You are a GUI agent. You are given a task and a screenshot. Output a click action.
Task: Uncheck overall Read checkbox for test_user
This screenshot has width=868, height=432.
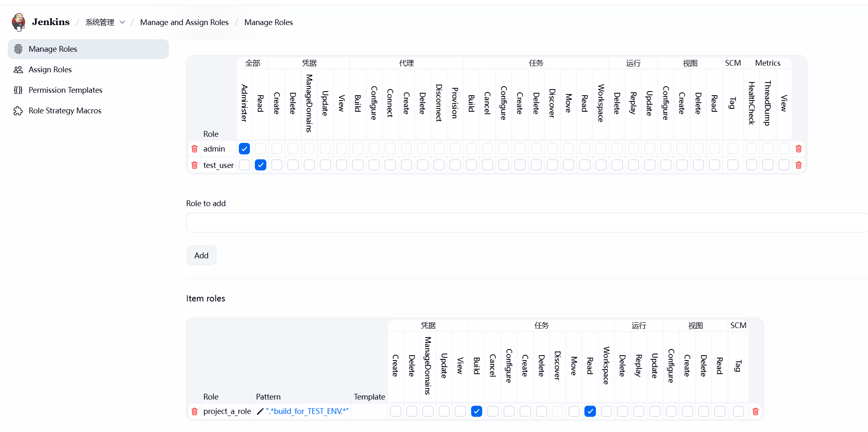click(261, 165)
